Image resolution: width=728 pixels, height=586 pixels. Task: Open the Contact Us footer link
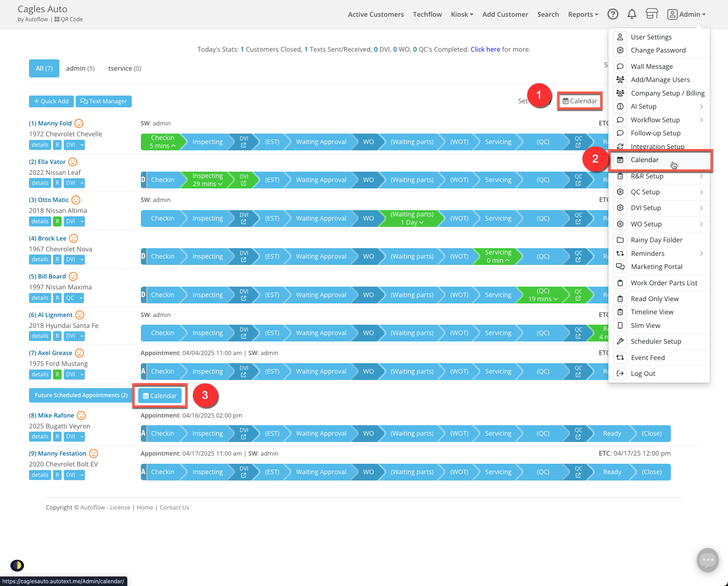[174, 508]
